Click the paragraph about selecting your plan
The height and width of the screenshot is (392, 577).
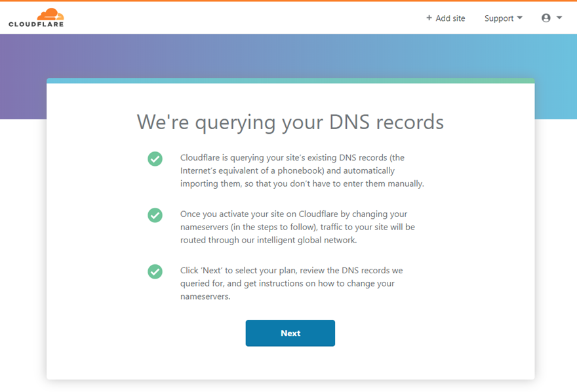[291, 283]
